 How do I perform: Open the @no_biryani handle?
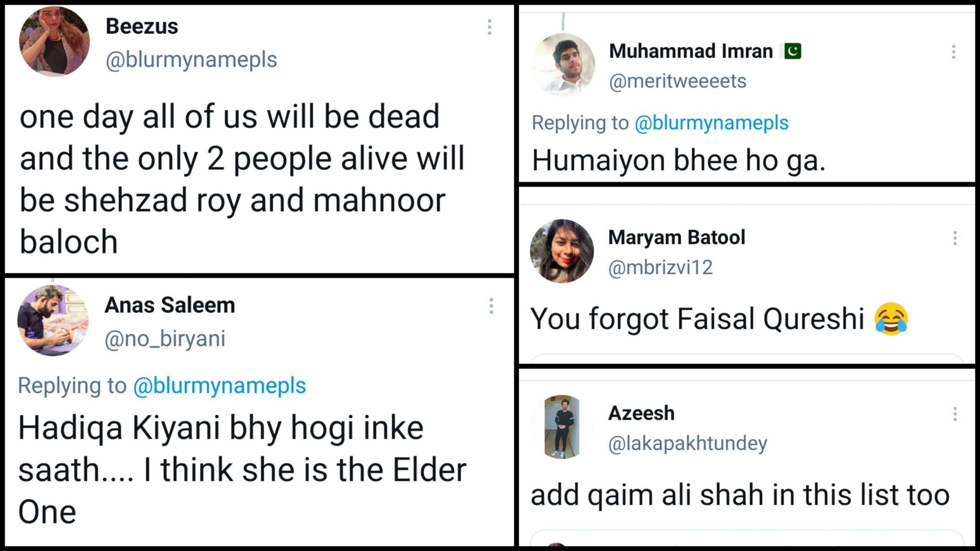pyautogui.click(x=165, y=339)
